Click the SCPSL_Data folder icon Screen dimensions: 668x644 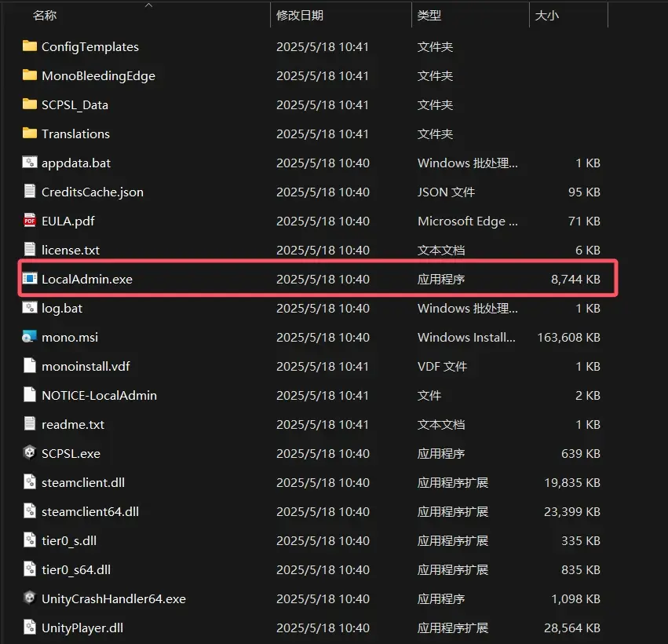(x=29, y=104)
